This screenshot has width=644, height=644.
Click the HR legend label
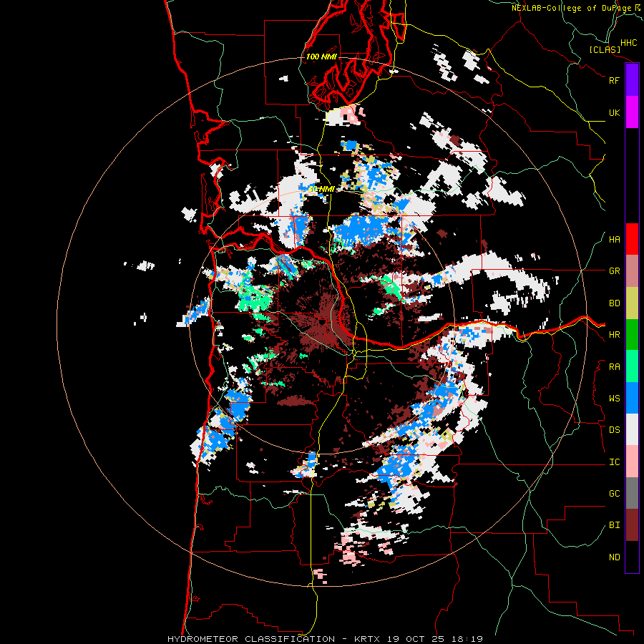click(x=614, y=335)
